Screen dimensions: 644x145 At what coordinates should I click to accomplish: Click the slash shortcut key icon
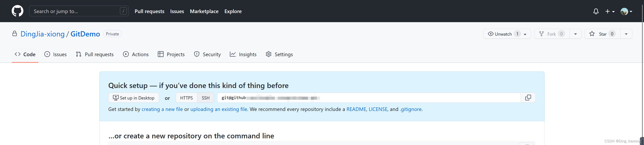[x=123, y=11]
